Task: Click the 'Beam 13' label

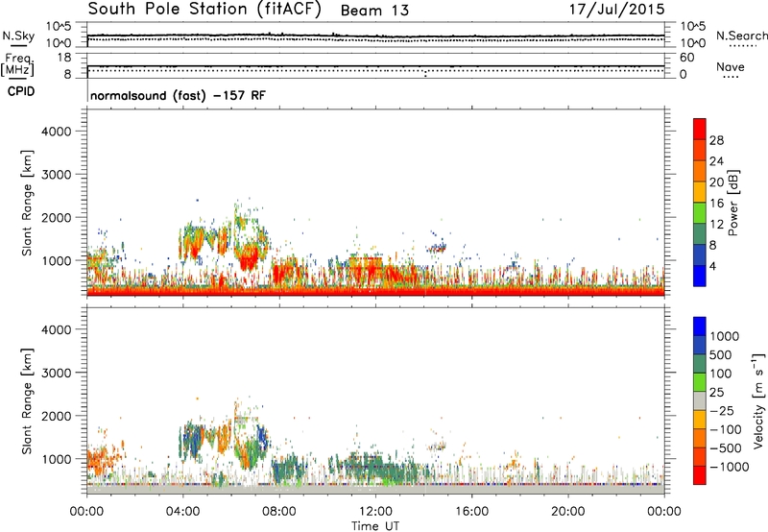Action: click(374, 11)
